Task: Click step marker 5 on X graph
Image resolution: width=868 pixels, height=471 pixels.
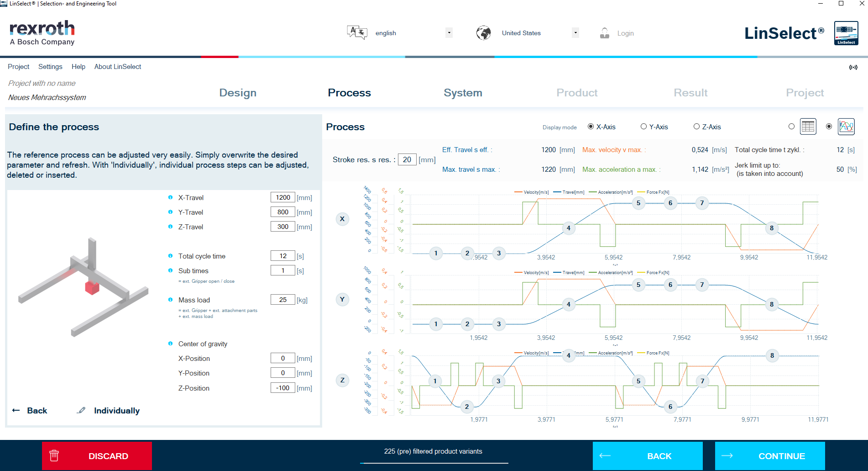Action: click(638, 203)
